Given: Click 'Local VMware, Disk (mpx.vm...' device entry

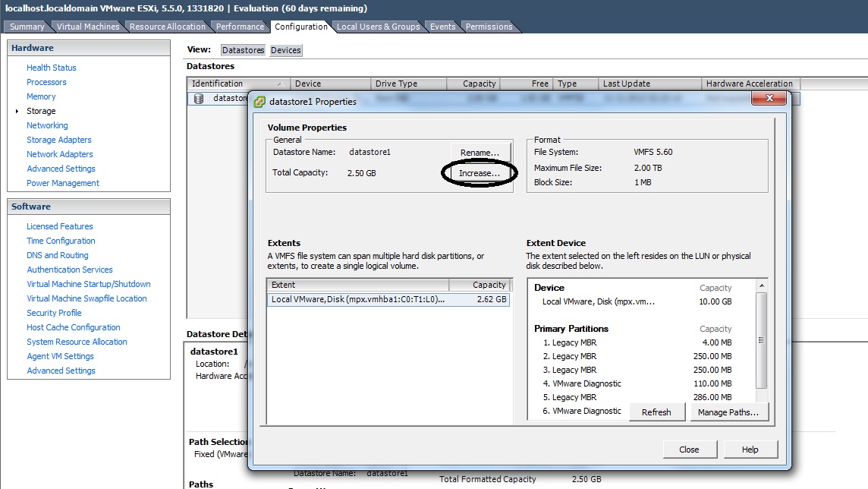Looking at the screenshot, I should tap(599, 301).
